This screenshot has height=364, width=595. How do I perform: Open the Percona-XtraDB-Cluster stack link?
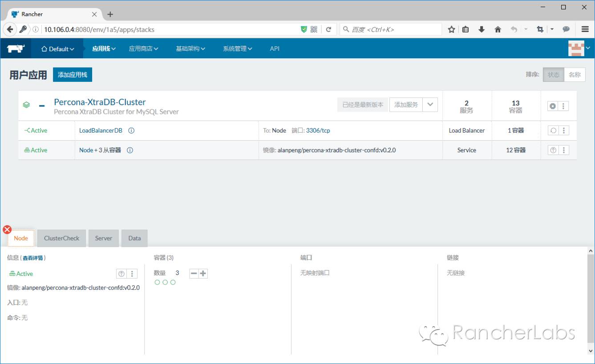100,102
